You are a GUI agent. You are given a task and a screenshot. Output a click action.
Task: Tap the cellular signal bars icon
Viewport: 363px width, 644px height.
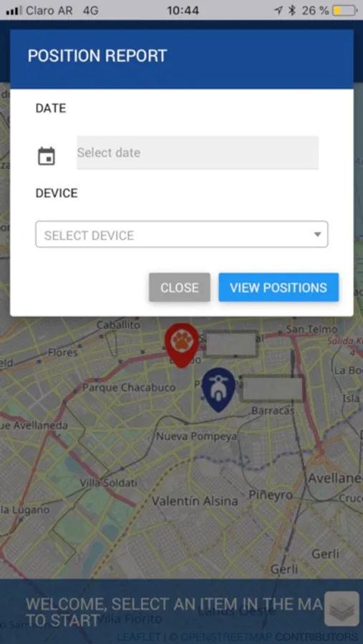tap(14, 11)
